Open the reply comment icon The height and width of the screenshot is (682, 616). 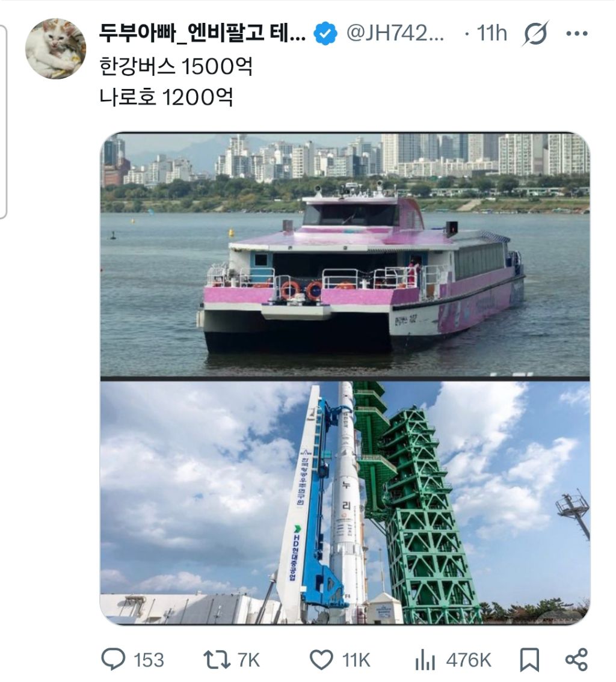(x=113, y=659)
